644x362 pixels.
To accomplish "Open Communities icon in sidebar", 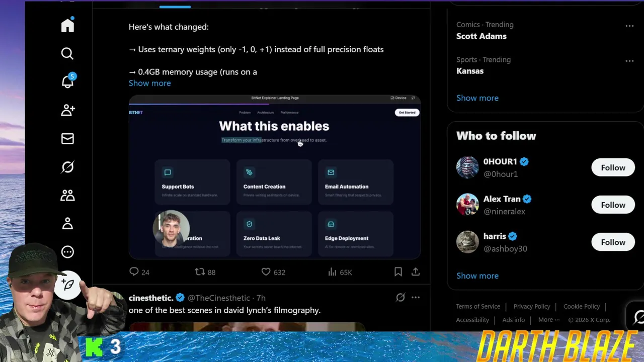I will click(67, 195).
